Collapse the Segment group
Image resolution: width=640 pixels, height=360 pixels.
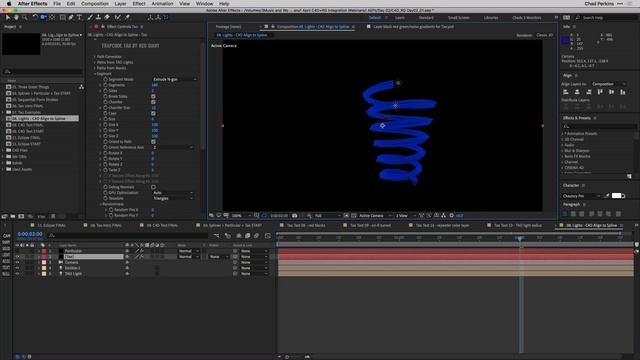pos(95,74)
